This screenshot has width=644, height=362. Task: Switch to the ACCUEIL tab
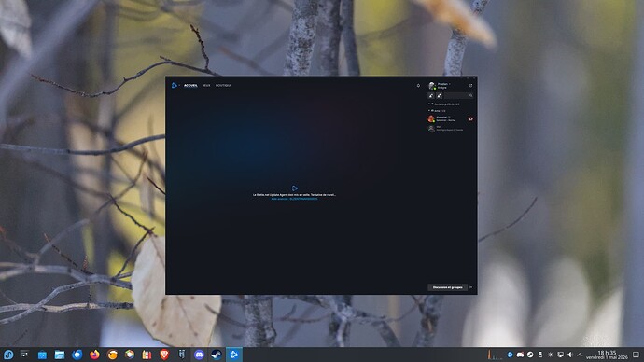coord(190,86)
